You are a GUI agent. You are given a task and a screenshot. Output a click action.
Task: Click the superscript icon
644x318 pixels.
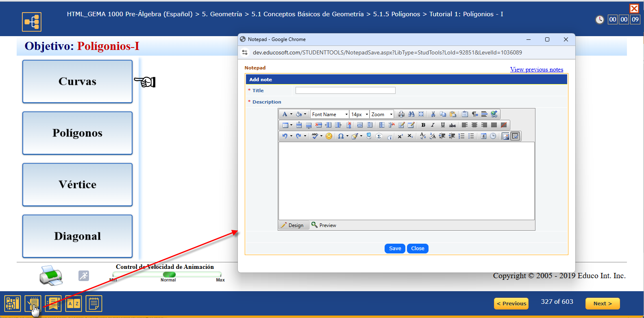[x=400, y=136]
